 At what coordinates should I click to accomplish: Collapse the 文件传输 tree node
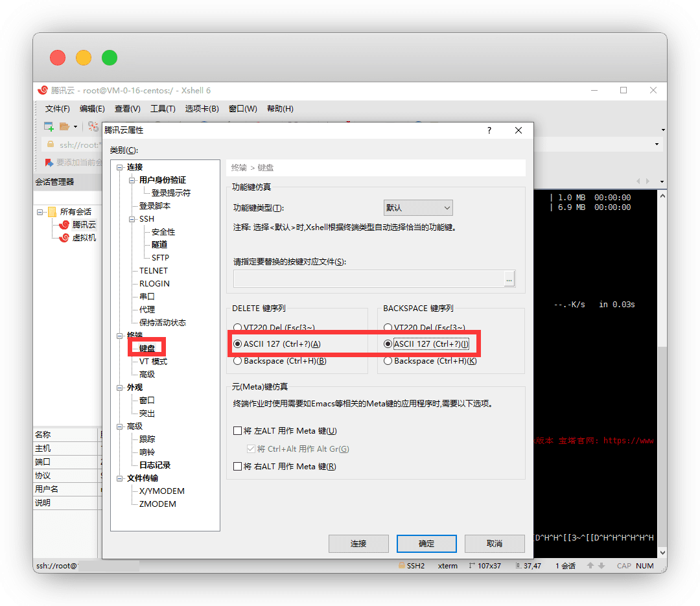[x=119, y=478]
